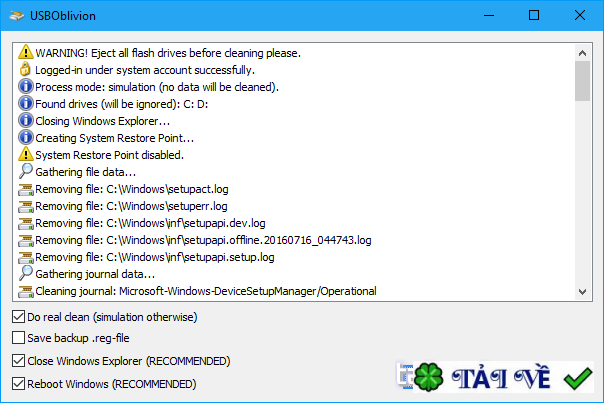Click warning icon beside Eject all flash drives
This screenshot has width=604, height=403.
25,52
